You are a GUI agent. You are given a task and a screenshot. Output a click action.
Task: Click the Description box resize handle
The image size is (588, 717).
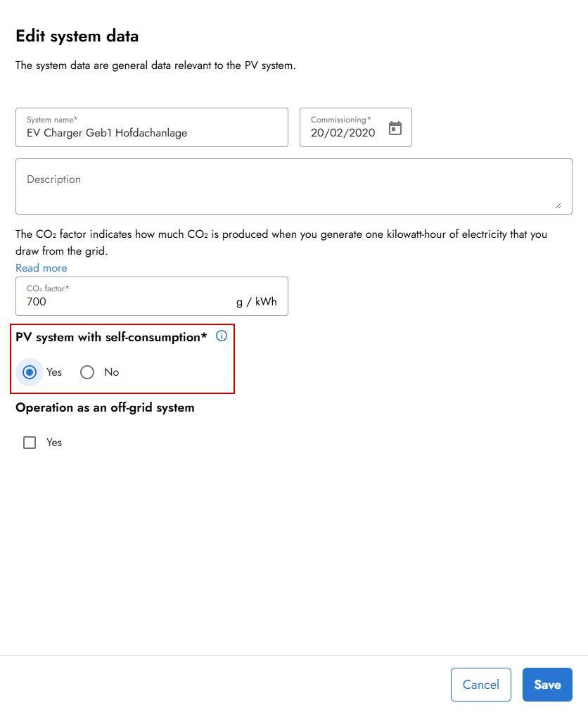(558, 205)
